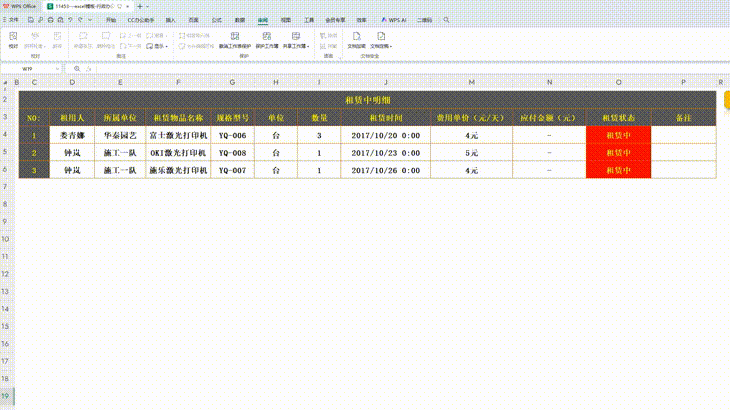Open the Tools (工具) tab
The width and height of the screenshot is (730, 410).
(x=309, y=20)
